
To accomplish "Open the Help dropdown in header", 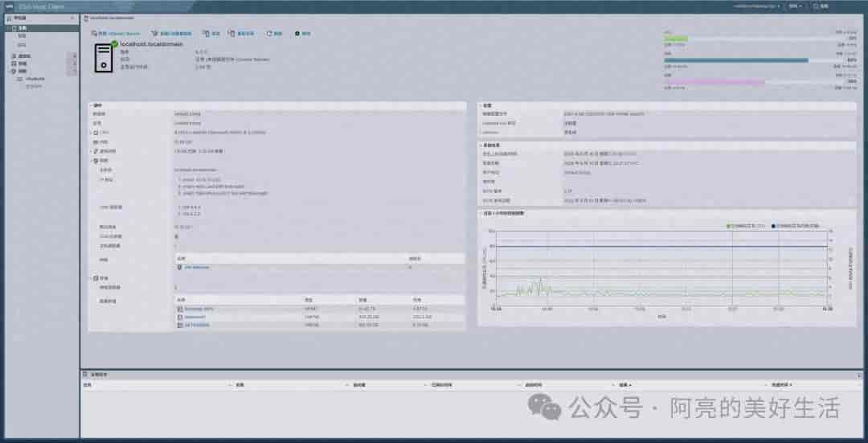I will click(796, 6).
